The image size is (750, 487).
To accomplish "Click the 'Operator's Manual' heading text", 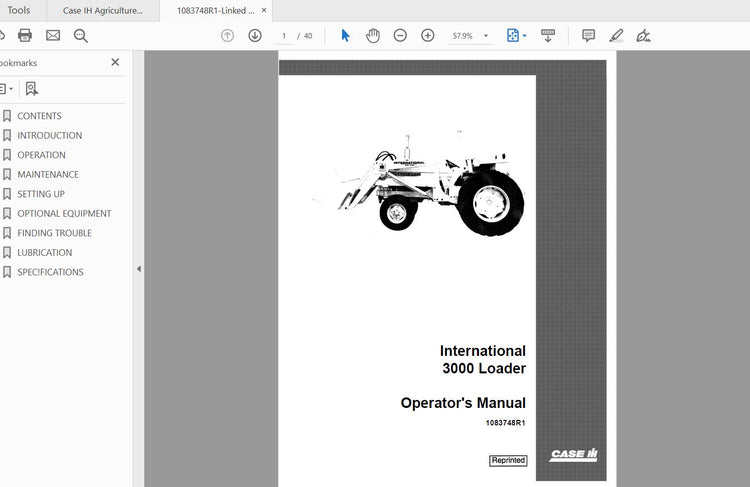I will 463,403.
